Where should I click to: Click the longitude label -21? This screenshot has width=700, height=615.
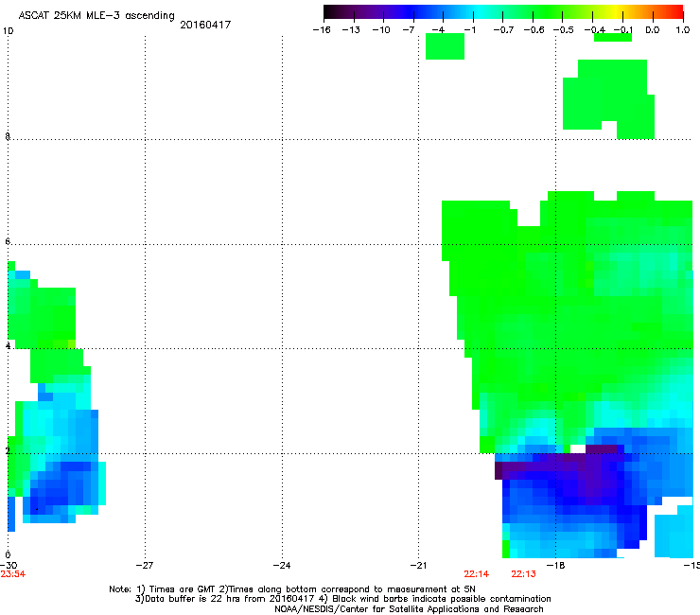418,566
